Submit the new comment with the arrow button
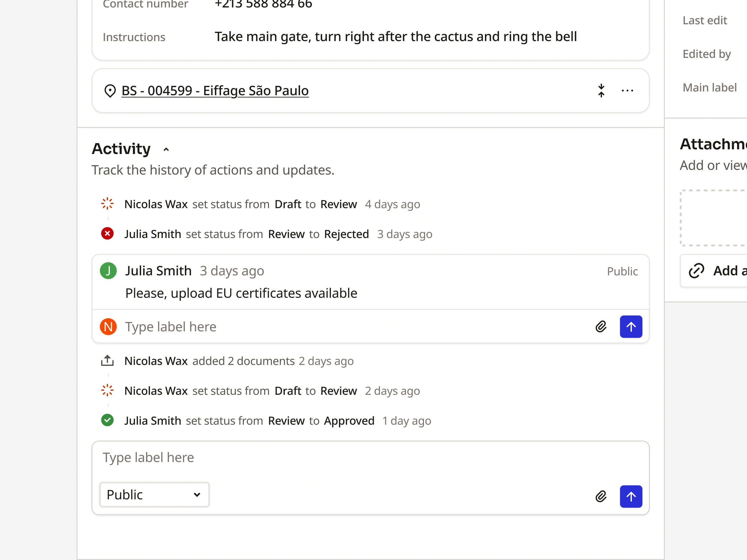Image resolution: width=747 pixels, height=560 pixels. (631, 496)
